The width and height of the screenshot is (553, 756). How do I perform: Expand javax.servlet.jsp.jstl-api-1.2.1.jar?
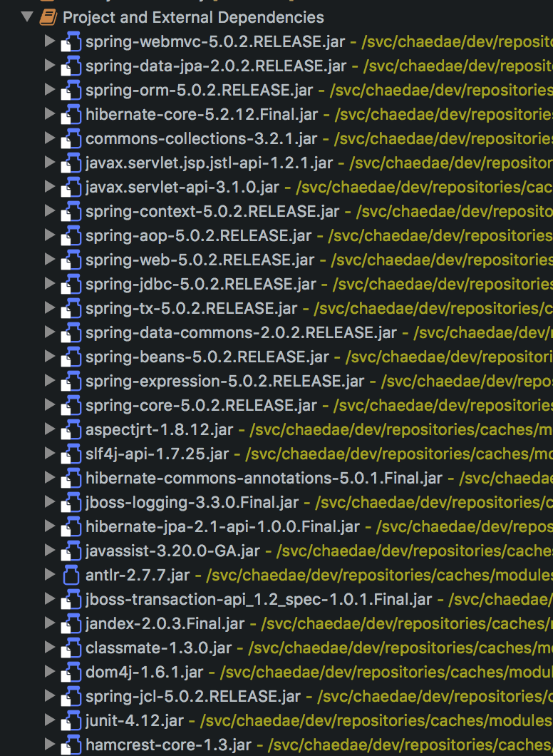[50, 163]
